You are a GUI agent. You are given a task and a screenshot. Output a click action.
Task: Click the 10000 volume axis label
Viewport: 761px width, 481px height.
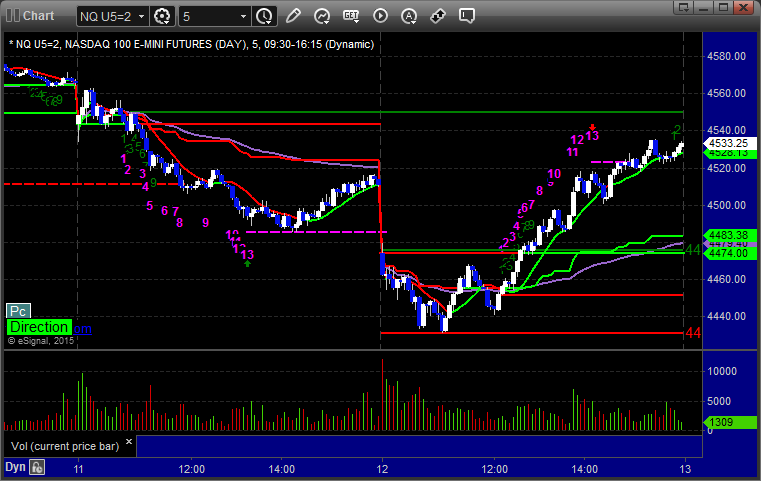pos(722,371)
